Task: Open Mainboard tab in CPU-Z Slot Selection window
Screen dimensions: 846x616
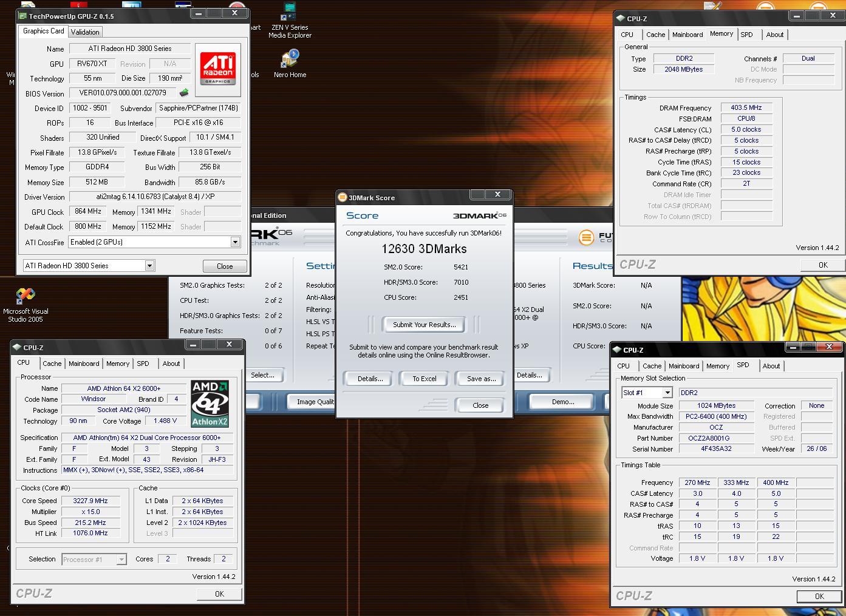Action: coord(684,366)
